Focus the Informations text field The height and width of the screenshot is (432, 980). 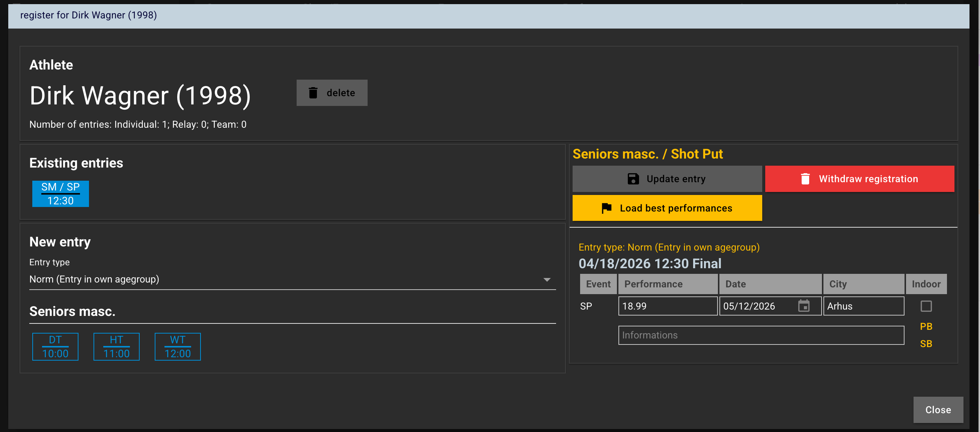tap(761, 335)
